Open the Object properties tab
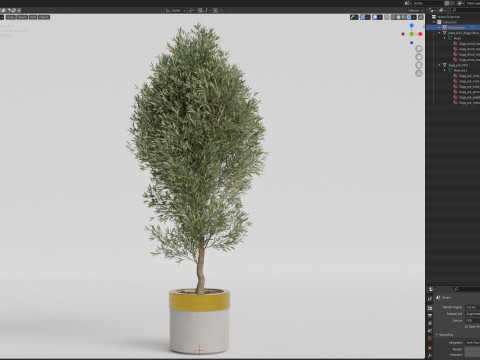The image size is (480, 360). pyautogui.click(x=430, y=348)
